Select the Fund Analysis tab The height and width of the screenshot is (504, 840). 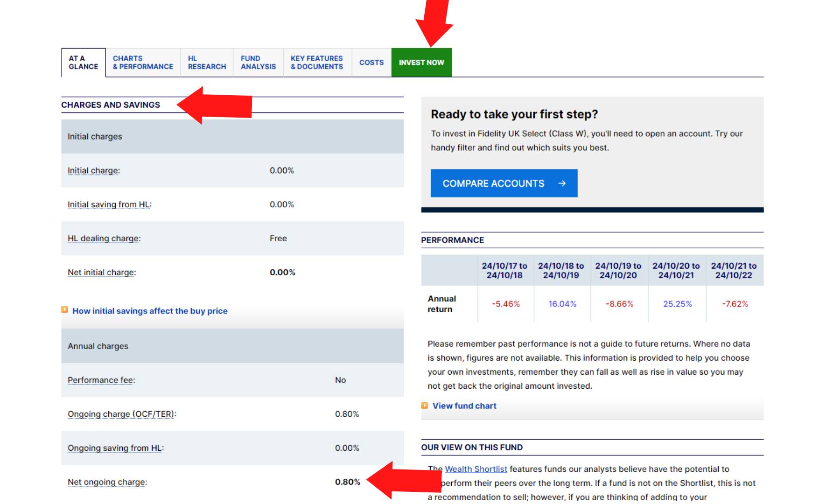[258, 63]
